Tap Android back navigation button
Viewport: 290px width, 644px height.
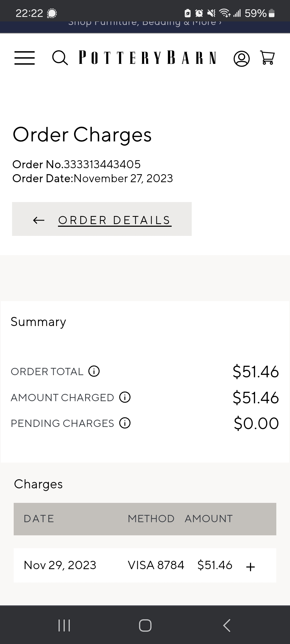(227, 625)
